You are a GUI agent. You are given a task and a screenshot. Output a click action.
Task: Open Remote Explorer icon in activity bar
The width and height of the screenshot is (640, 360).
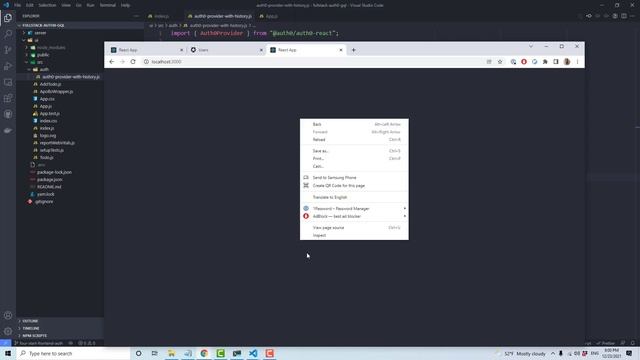coord(8,82)
